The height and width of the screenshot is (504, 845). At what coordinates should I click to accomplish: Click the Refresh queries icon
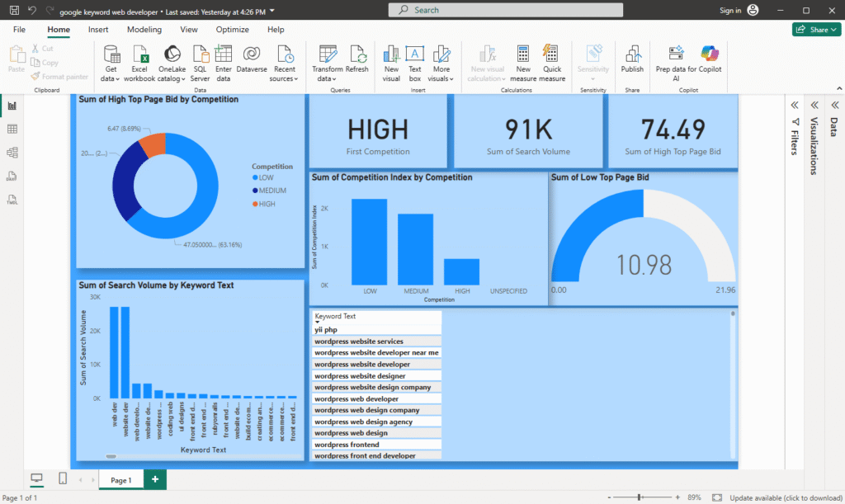click(x=357, y=54)
